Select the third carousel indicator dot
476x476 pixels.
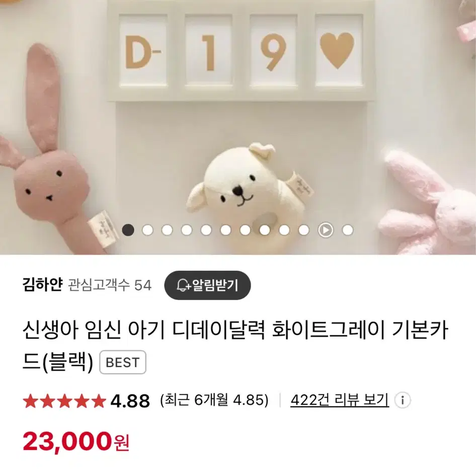pyautogui.click(x=167, y=230)
